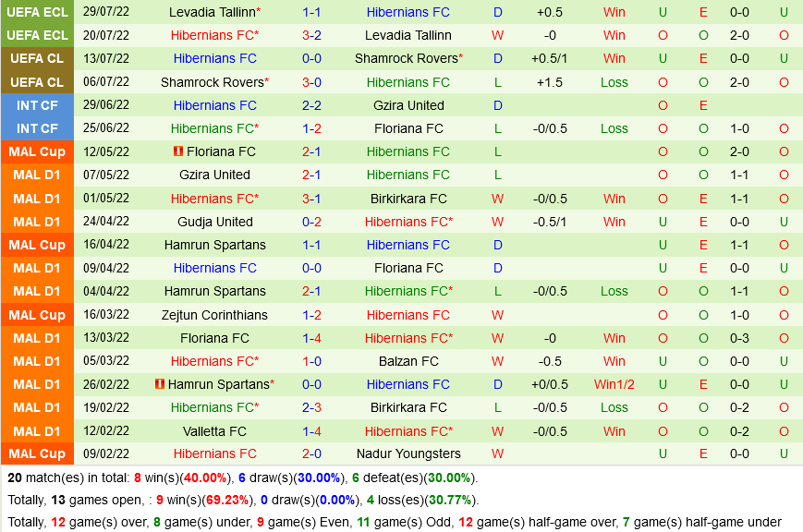Open the Gudja United team link
The height and width of the screenshot is (532, 803).
point(214,222)
